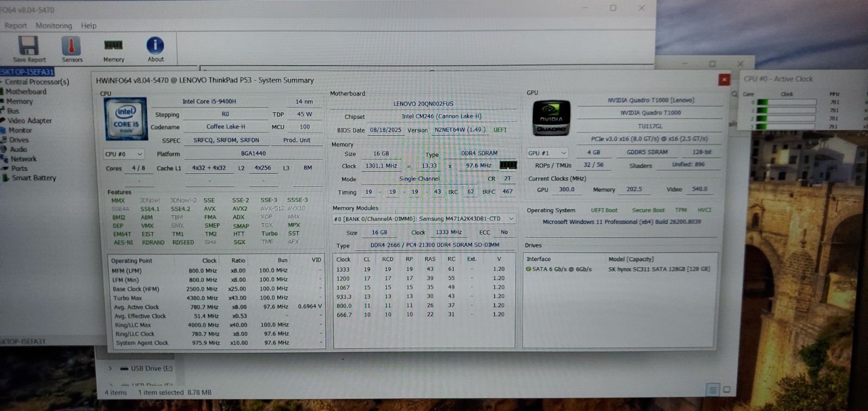Switch Explorer to large icons view
This screenshot has height=411, width=868.
pyautogui.click(x=727, y=389)
